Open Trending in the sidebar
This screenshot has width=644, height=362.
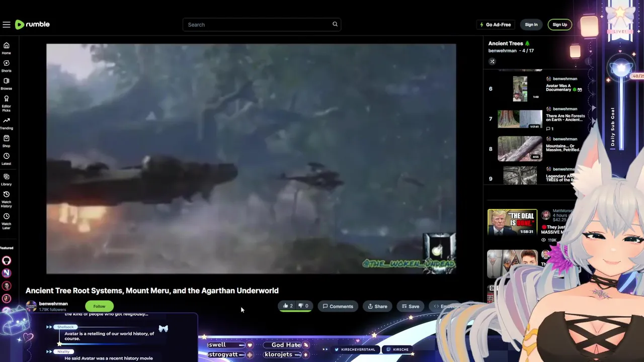point(7,124)
